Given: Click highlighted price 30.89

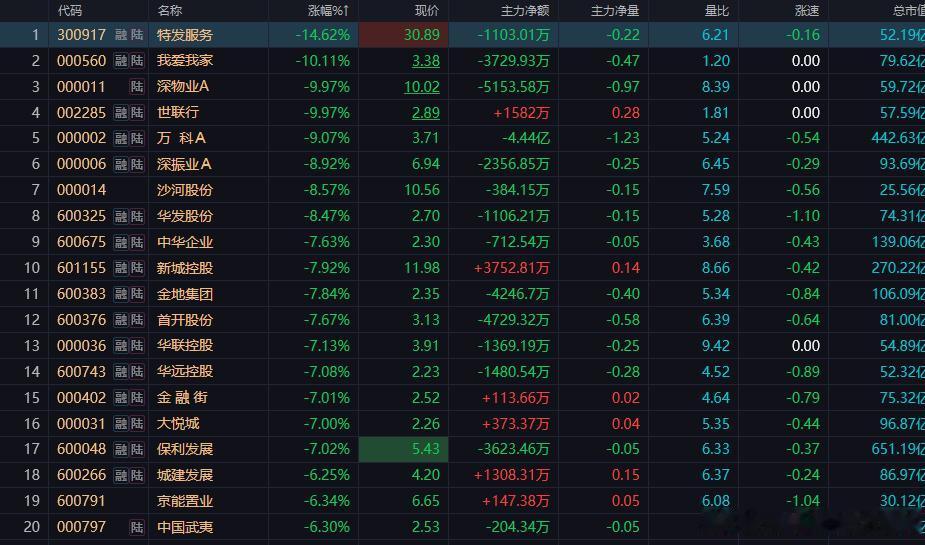Looking at the screenshot, I should click(404, 35).
